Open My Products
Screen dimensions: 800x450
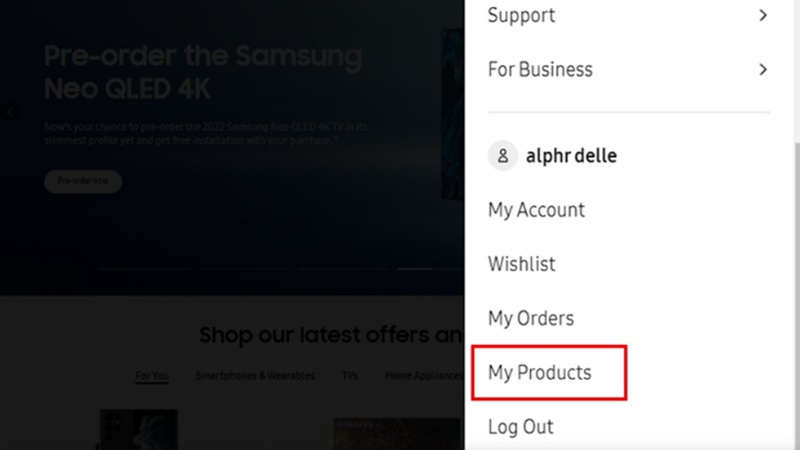pyautogui.click(x=540, y=373)
